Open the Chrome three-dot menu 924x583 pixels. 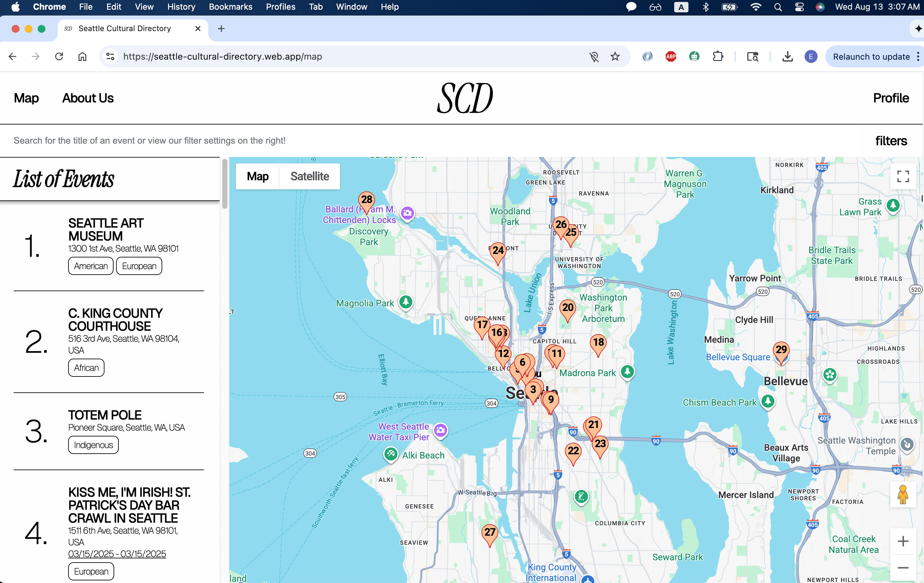pos(918,56)
